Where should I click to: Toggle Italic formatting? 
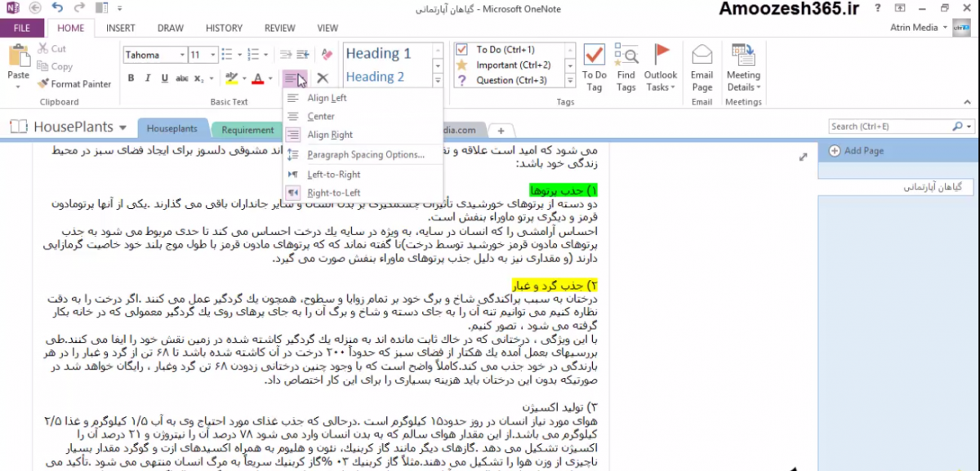pyautogui.click(x=148, y=78)
